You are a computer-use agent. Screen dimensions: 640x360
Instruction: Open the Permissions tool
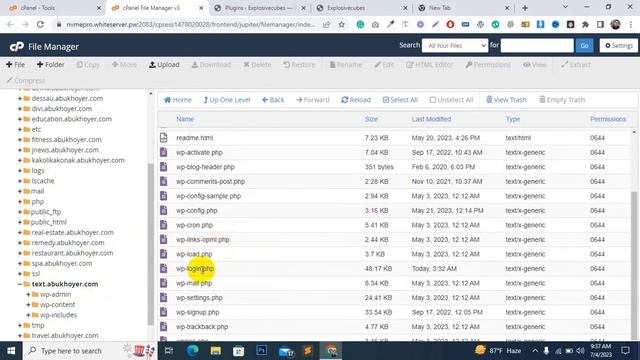(x=488, y=64)
